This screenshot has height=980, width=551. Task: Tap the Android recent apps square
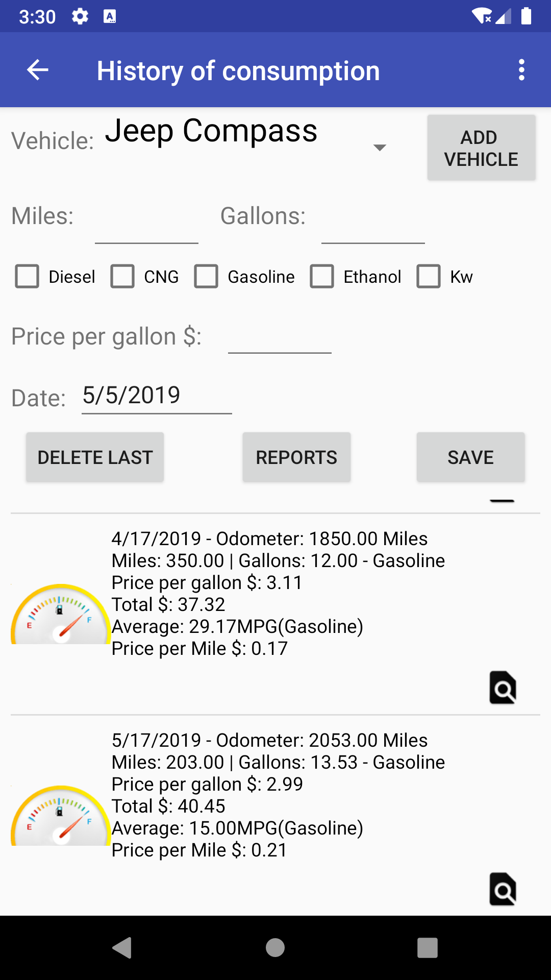click(428, 948)
